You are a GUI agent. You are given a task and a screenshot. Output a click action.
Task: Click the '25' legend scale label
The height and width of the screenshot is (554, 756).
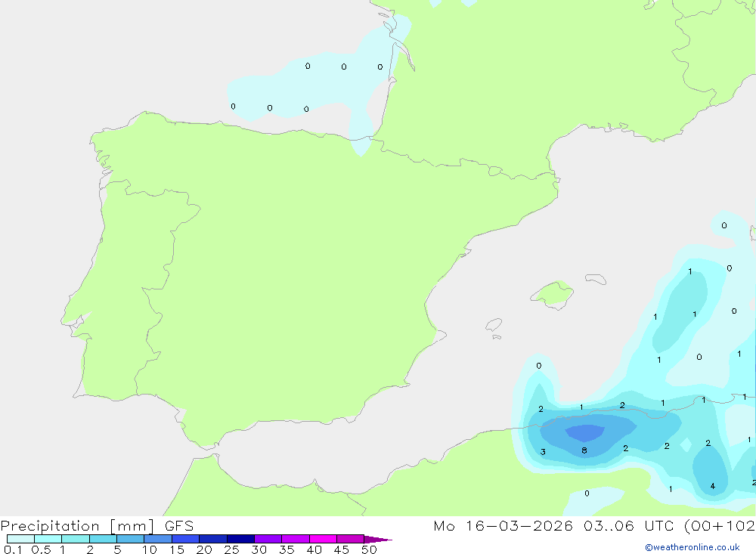click(232, 549)
